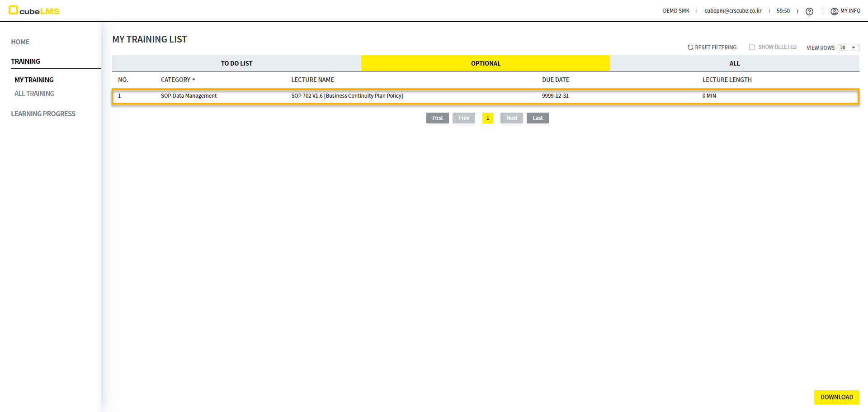Expand the Category column filter arrow
This screenshot has height=412, width=868.
coord(194,80)
